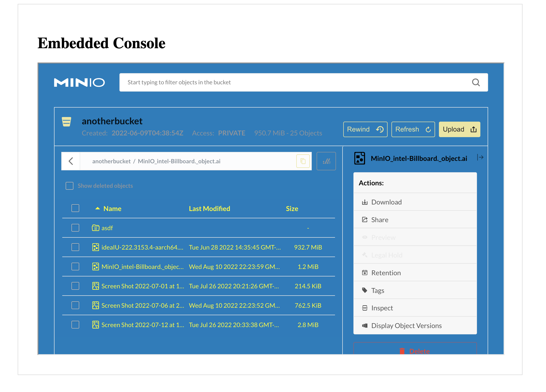Click the MinIO_intel-Billboard file icon in list
546x392 pixels.
(x=95, y=267)
